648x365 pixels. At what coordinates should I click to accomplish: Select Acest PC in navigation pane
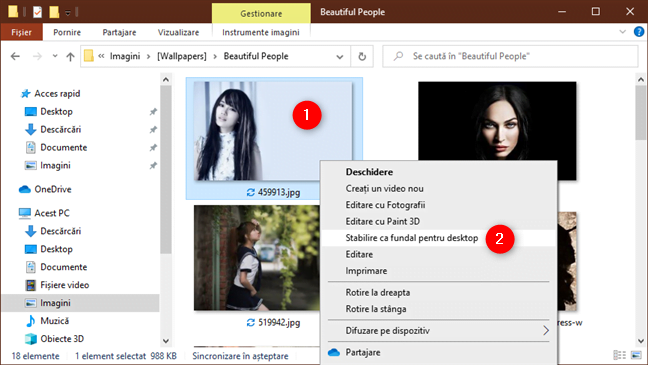(x=52, y=213)
